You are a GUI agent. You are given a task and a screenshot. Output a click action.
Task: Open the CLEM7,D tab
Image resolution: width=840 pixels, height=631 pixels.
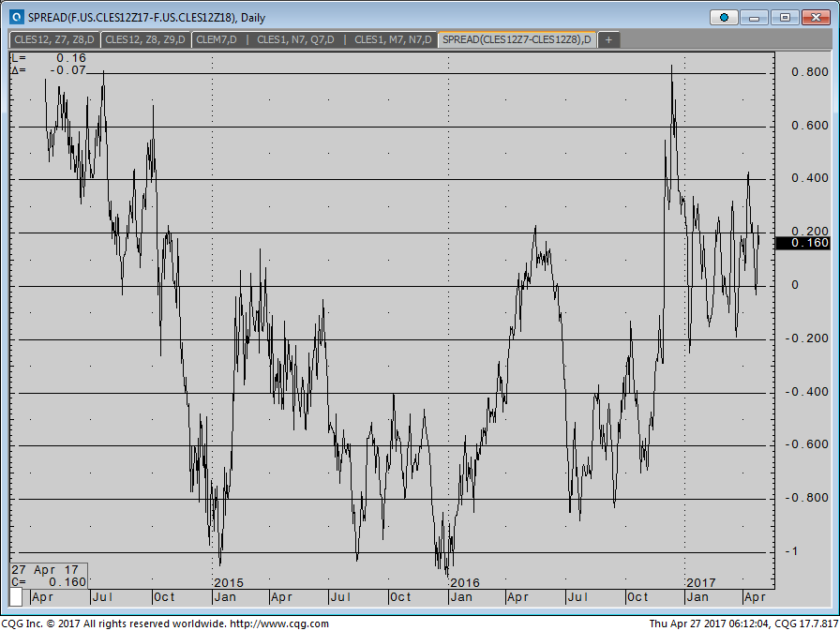click(x=217, y=39)
